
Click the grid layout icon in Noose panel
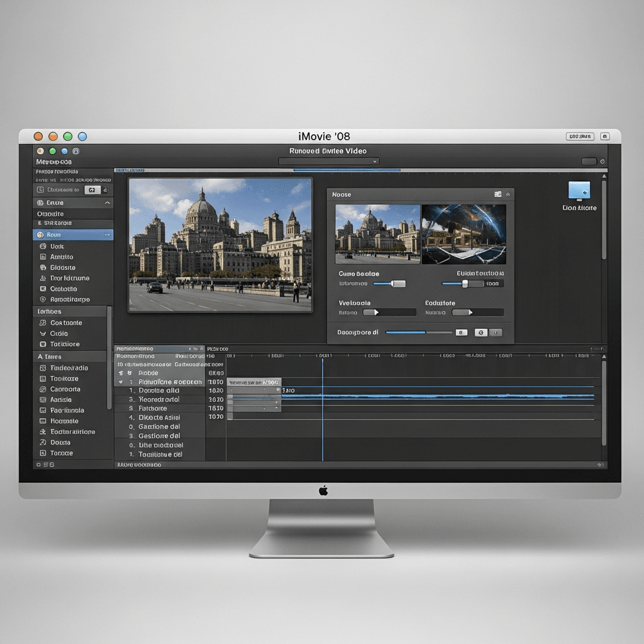point(498,195)
